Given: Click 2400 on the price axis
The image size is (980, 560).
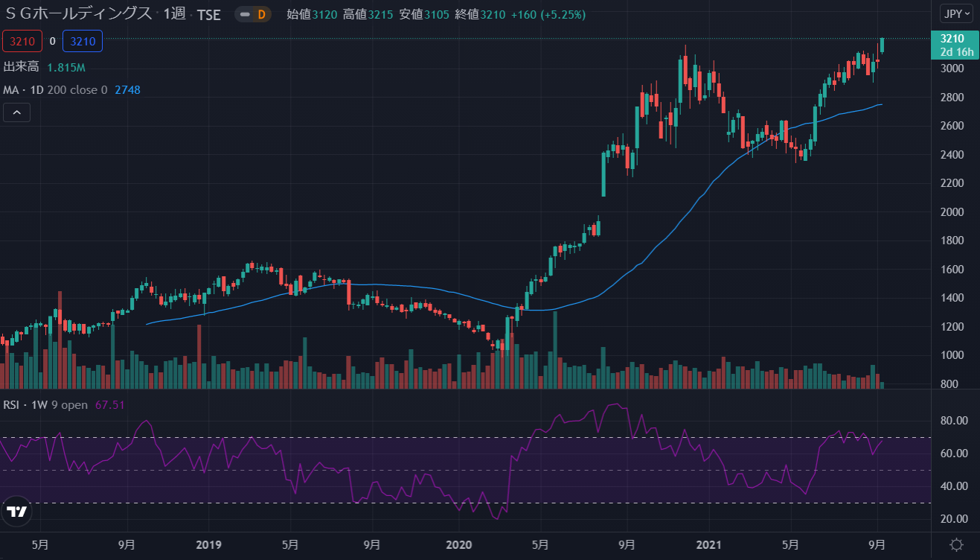Looking at the screenshot, I should click(x=952, y=155).
